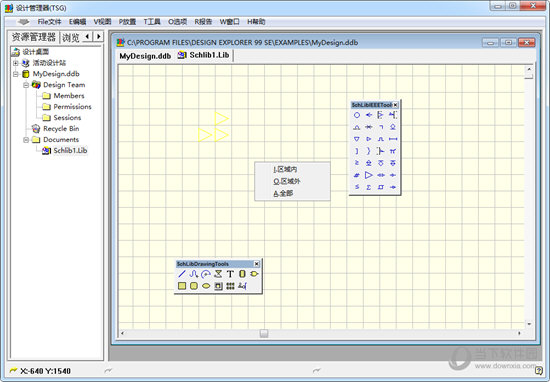The height and width of the screenshot is (382, 550).
Task: Collapse the Documents folder node
Action: (x=26, y=140)
